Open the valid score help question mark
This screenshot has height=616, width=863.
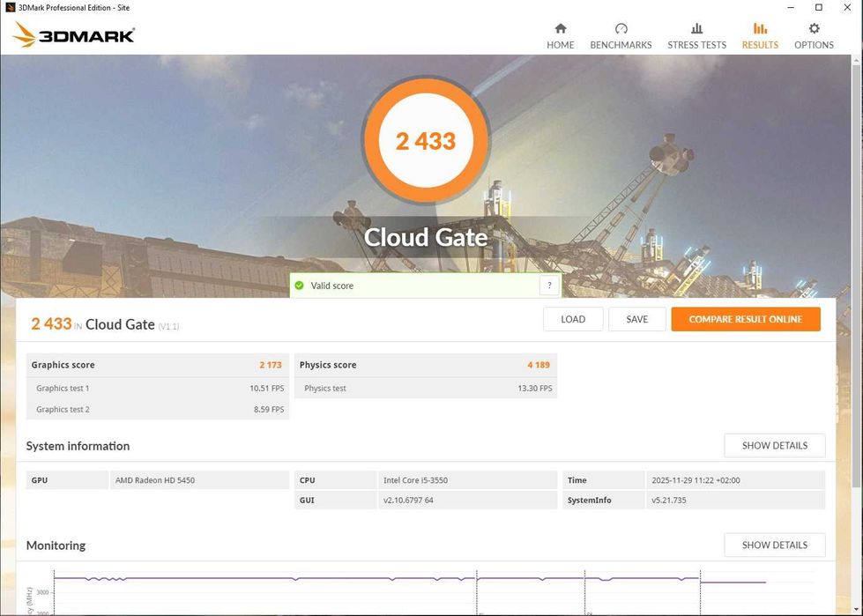pyautogui.click(x=549, y=286)
